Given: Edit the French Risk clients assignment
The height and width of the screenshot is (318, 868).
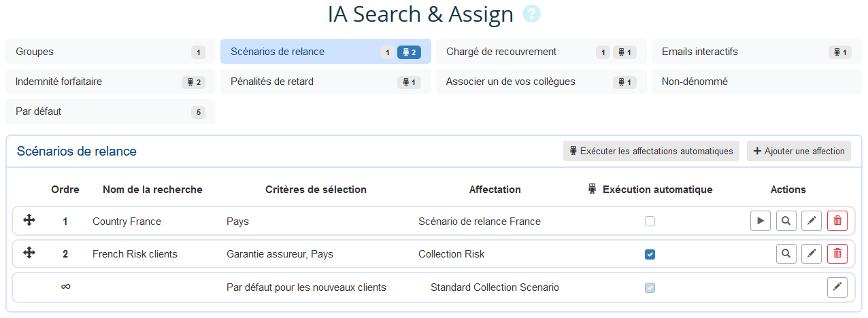Looking at the screenshot, I should 811,254.
